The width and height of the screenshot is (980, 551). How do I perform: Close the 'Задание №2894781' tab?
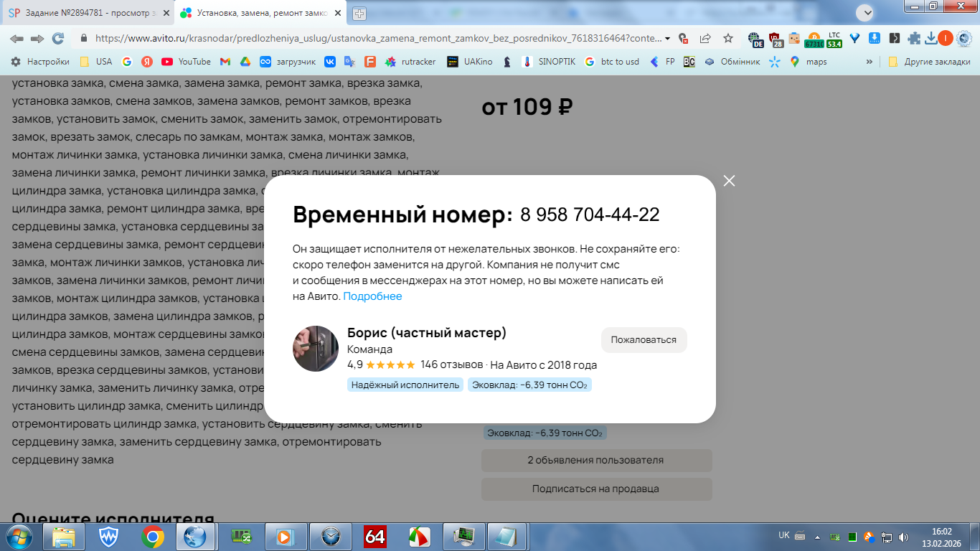coord(165,13)
